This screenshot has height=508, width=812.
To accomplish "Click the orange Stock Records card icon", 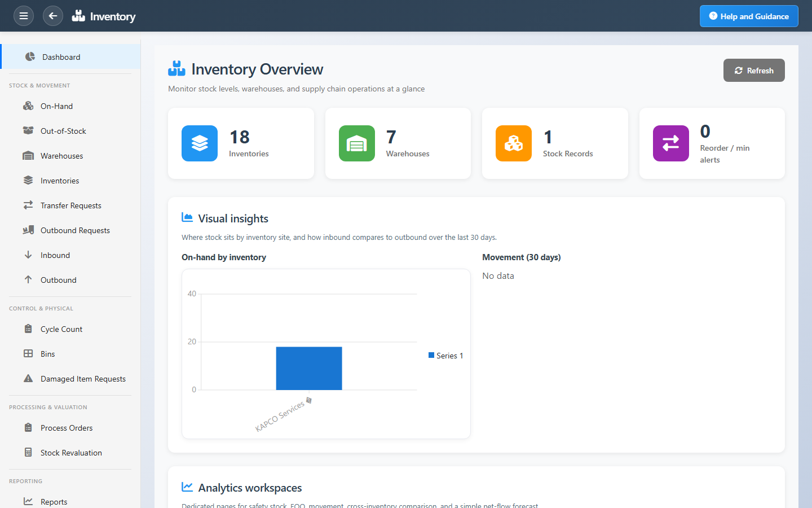I will pos(514,143).
